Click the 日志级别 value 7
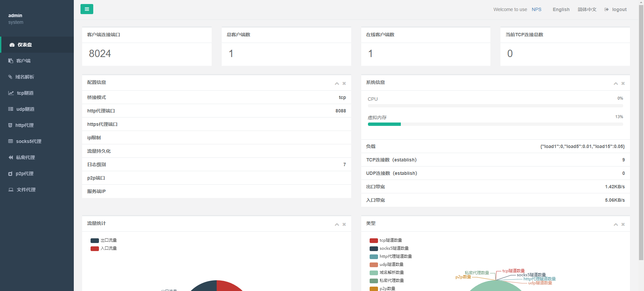This screenshot has height=291, width=644. pyautogui.click(x=344, y=164)
